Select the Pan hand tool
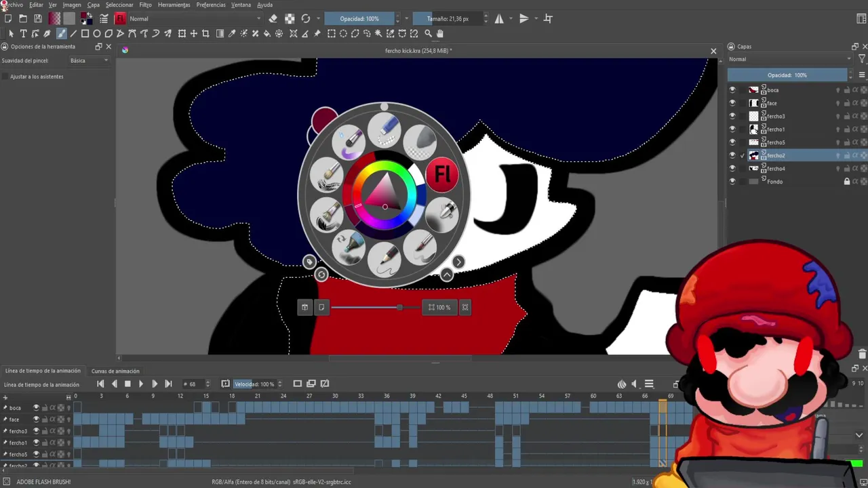 pos(440,33)
